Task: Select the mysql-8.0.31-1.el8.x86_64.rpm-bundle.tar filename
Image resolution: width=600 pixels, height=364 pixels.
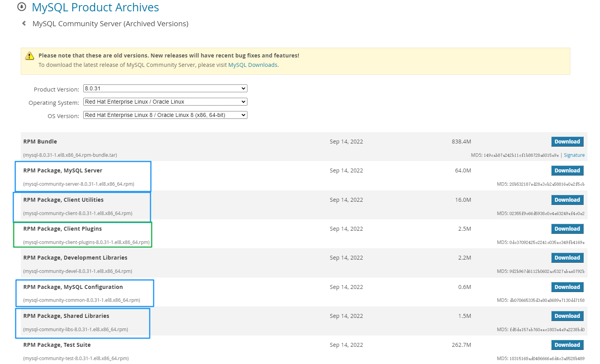Action: [x=70, y=155]
